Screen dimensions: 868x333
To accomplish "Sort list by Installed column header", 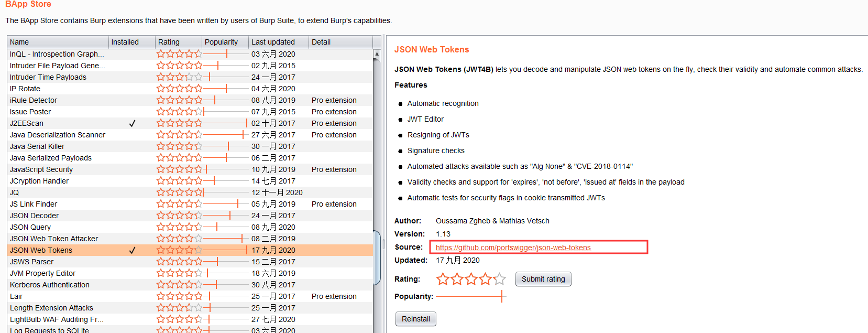I will pos(132,42).
